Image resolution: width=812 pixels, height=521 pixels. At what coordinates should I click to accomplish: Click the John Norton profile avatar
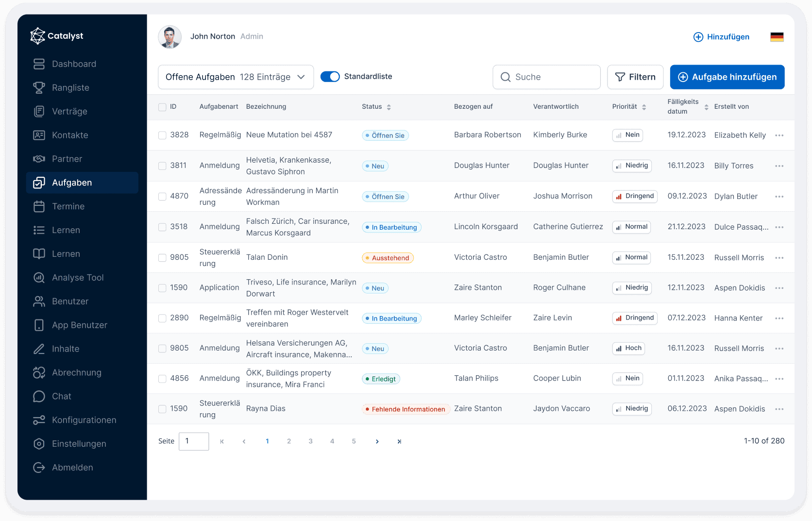[170, 37]
